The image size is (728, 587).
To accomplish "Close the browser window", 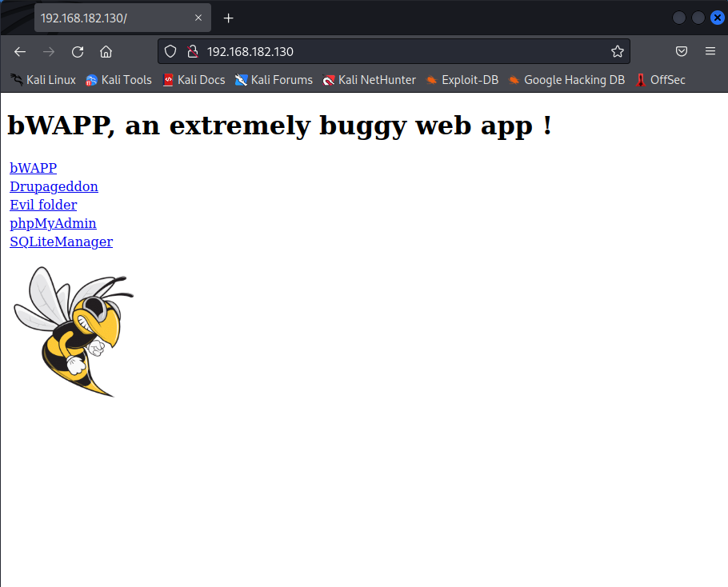I will (718, 18).
